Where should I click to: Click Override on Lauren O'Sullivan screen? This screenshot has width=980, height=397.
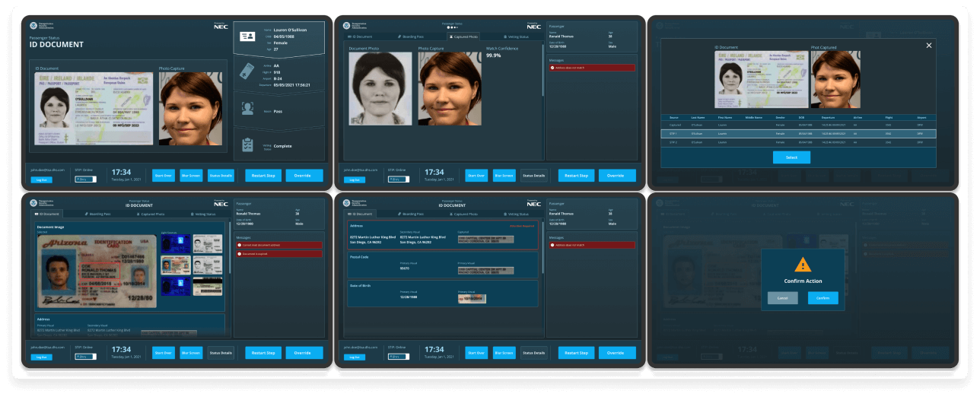point(304,176)
